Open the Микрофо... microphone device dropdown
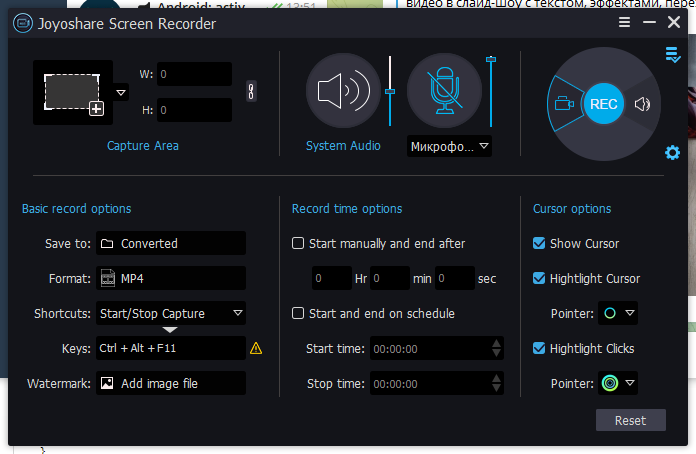696x454 pixels. 449,146
